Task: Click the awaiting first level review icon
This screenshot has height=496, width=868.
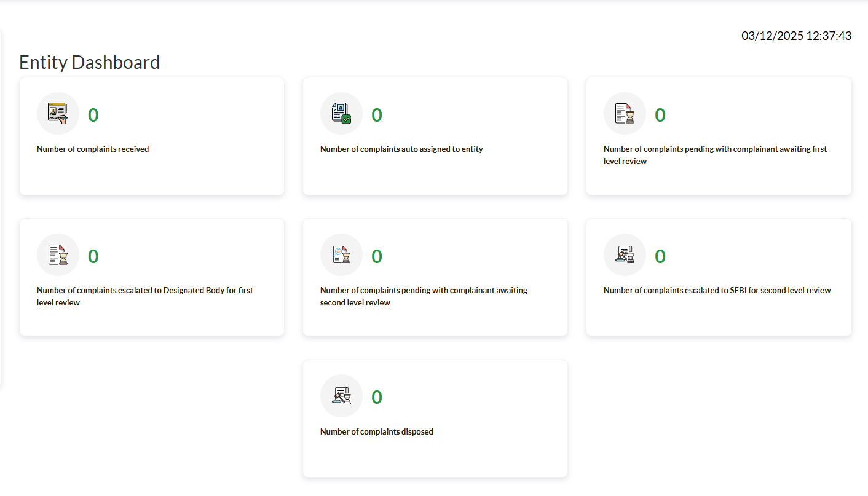Action: click(625, 114)
